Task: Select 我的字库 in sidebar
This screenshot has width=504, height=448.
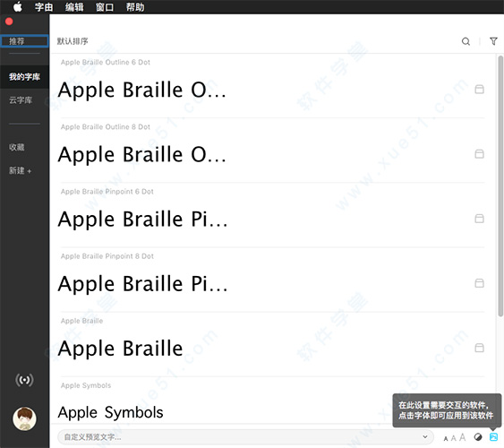Action: pos(24,77)
